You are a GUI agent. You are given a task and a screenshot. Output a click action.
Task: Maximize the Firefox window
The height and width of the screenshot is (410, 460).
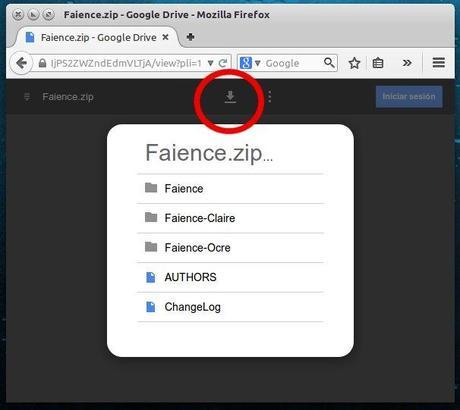point(49,14)
